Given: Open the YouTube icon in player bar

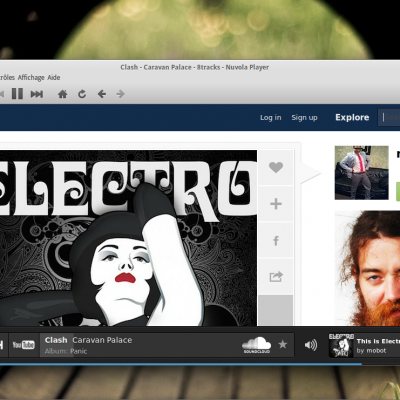Looking at the screenshot, I should (24, 345).
